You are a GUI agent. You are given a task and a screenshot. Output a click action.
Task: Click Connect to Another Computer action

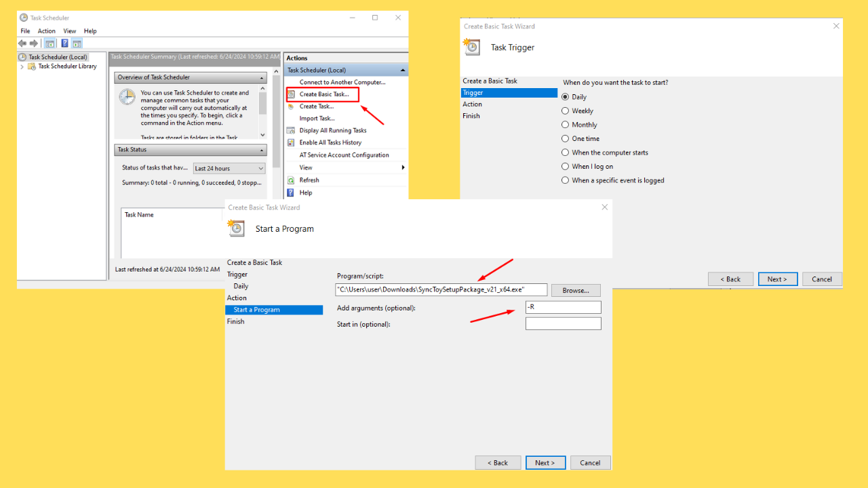point(342,82)
